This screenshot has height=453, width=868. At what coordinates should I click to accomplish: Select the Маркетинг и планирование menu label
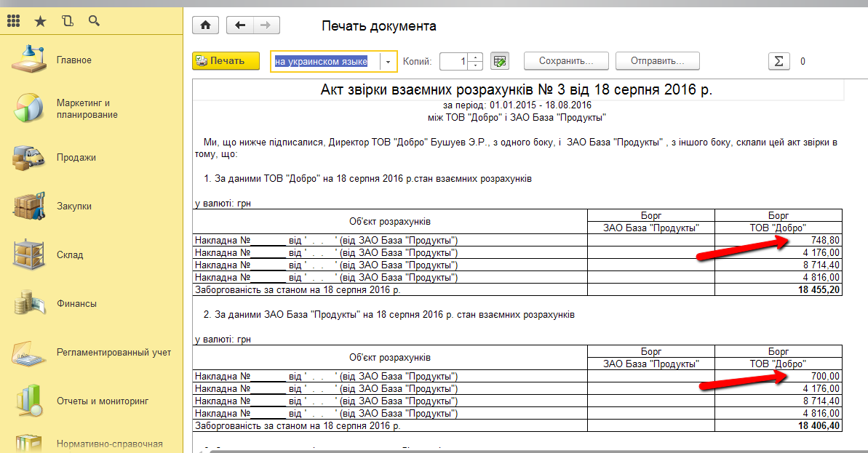tap(87, 108)
